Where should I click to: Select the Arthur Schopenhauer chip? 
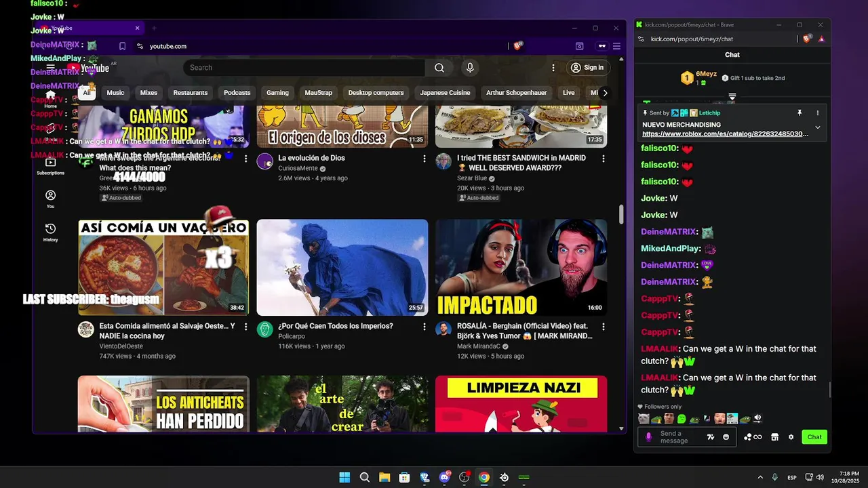pos(517,93)
